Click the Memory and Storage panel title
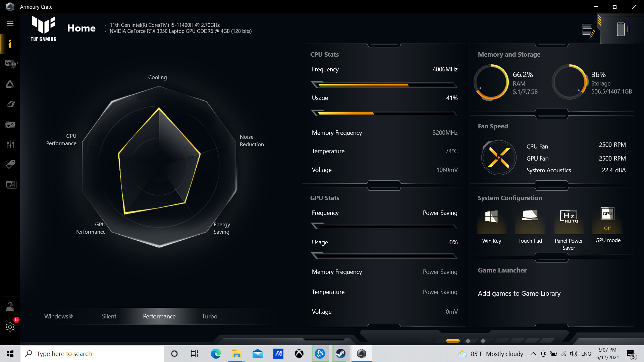The height and width of the screenshot is (362, 644). click(509, 54)
